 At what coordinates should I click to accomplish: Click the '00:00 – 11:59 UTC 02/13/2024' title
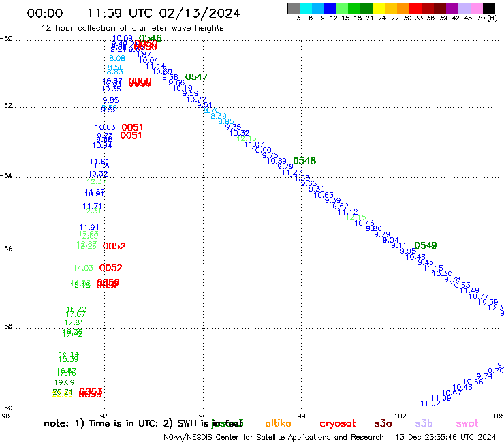(133, 13)
